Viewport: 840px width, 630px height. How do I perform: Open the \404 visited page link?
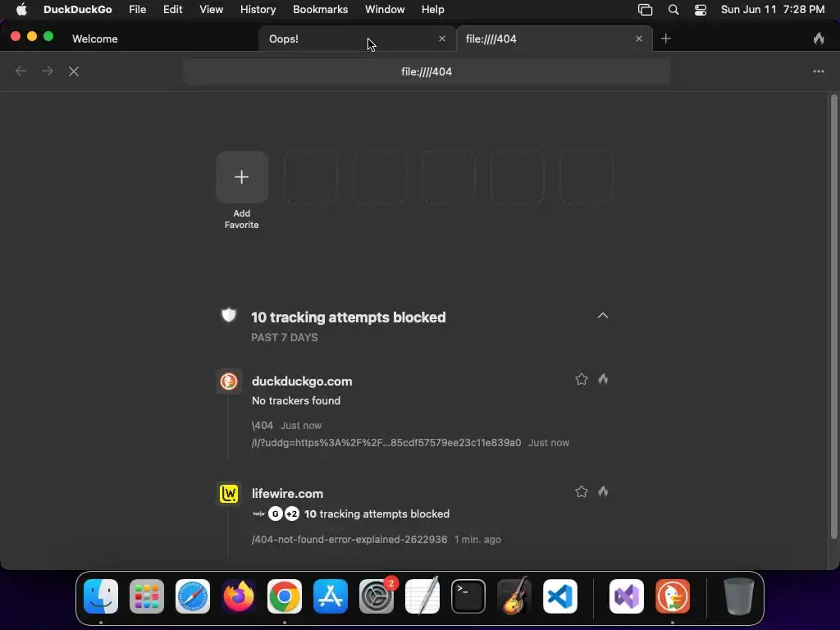click(x=262, y=426)
